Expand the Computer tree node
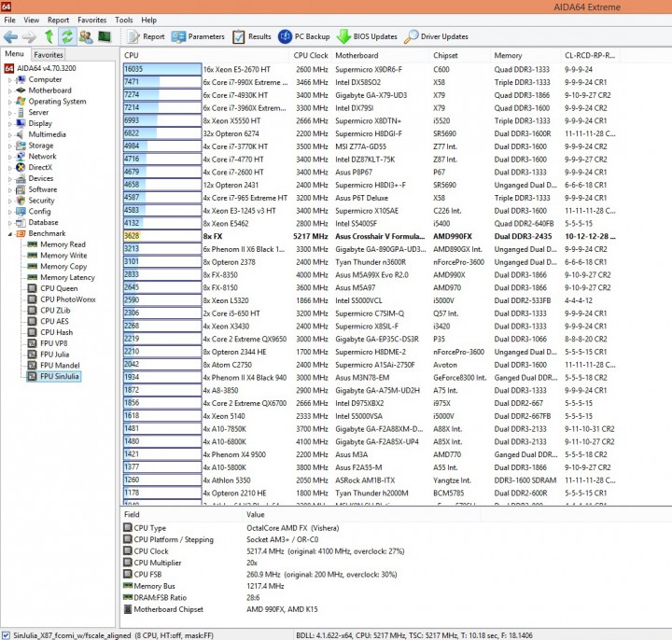 coord(10,80)
